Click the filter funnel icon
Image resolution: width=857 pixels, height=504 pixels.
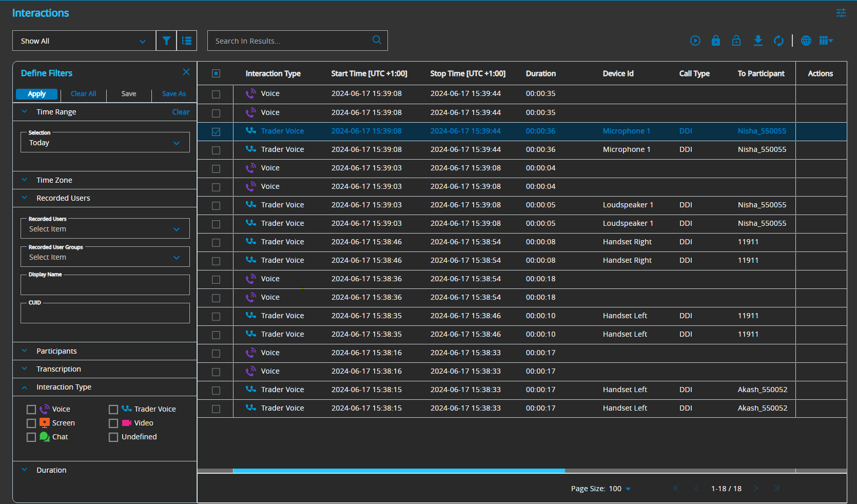pyautogui.click(x=166, y=41)
